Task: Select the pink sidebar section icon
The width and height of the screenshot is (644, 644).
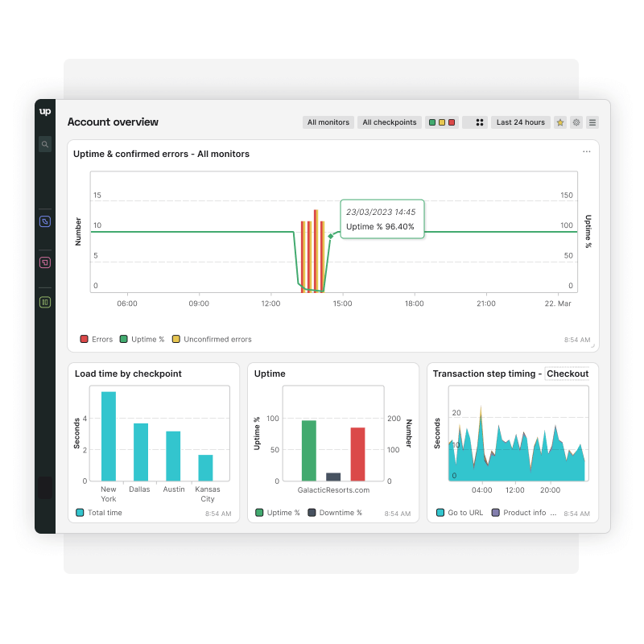Action: tap(44, 262)
